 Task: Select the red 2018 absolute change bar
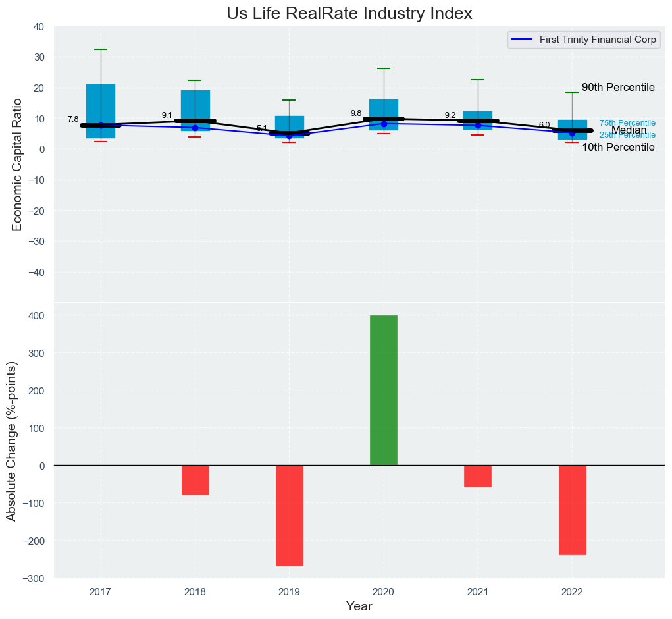(x=195, y=479)
